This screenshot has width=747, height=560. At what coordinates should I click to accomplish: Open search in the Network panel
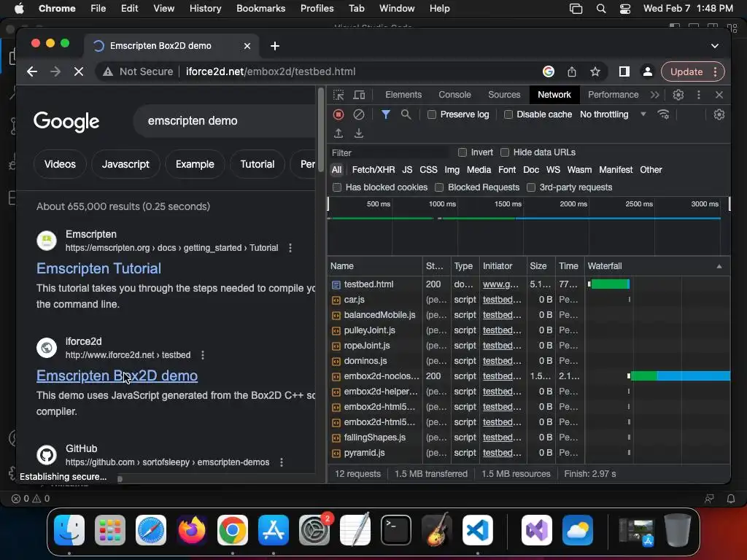pos(406,114)
